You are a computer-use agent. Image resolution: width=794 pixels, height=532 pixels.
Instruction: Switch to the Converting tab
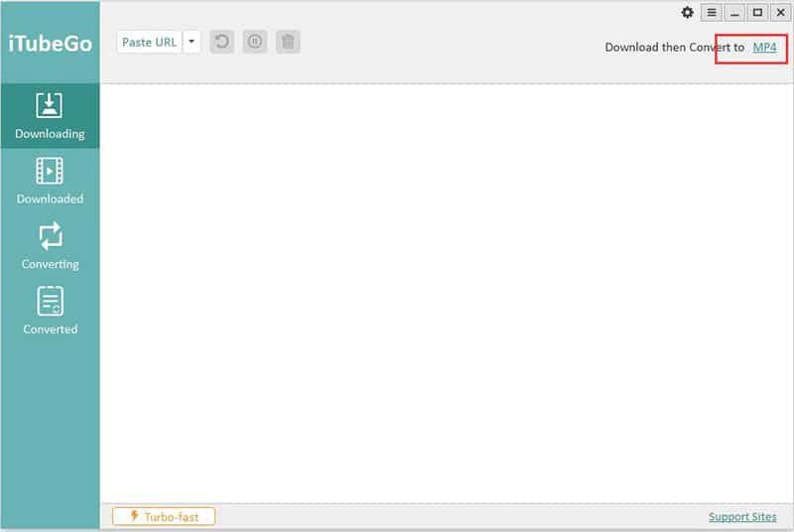[51, 246]
